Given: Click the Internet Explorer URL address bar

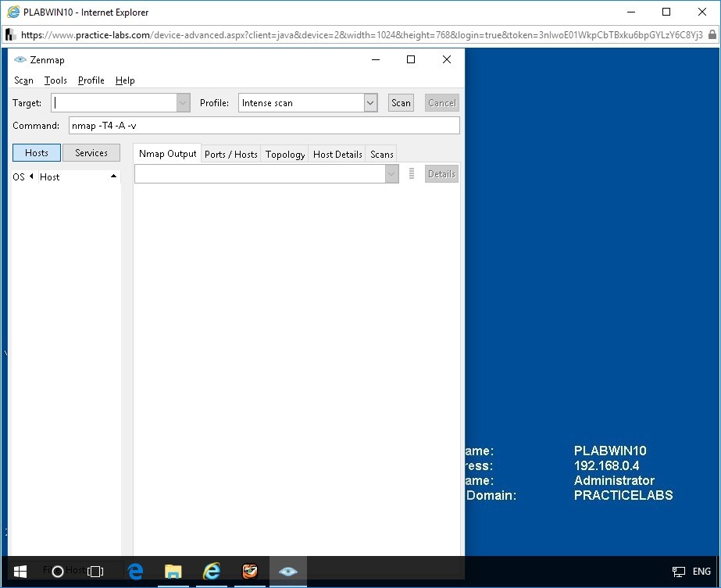Looking at the screenshot, I should click(362, 35).
